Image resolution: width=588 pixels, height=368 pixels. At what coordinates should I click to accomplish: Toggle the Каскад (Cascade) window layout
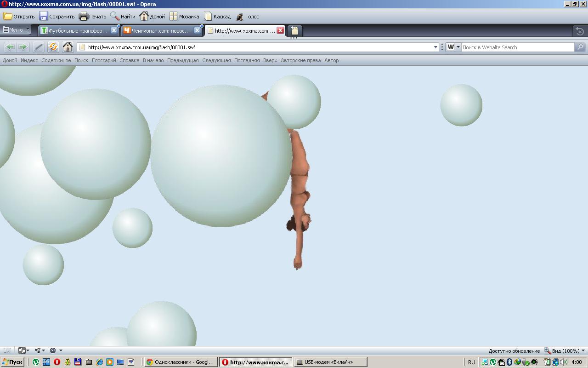coord(208,17)
